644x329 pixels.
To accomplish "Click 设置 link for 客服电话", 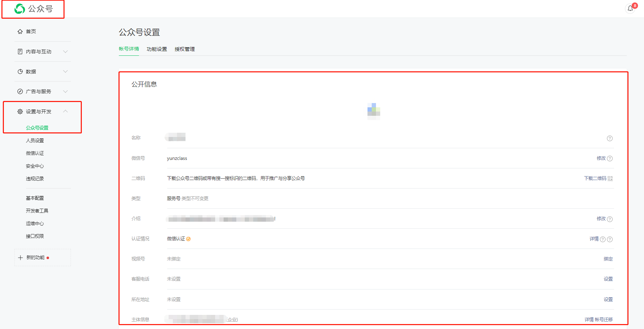I will click(608, 279).
